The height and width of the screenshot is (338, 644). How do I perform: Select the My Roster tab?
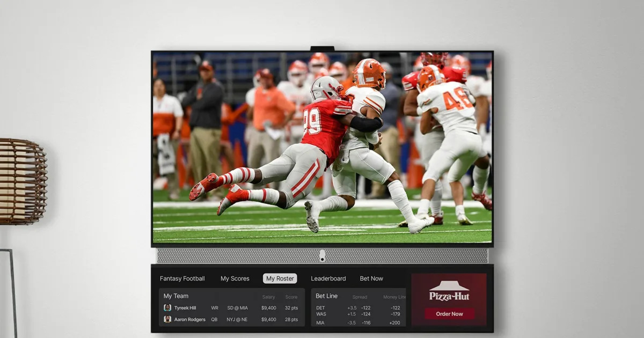tap(280, 278)
